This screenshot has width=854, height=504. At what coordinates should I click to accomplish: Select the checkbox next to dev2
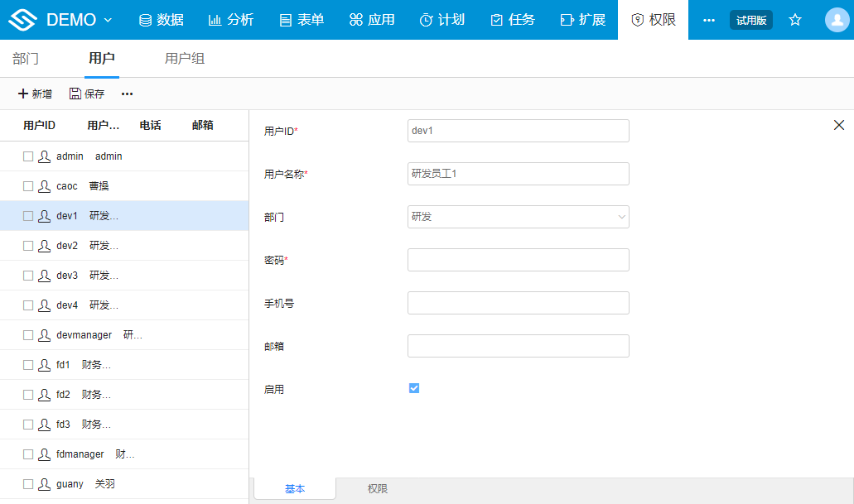(x=27, y=245)
